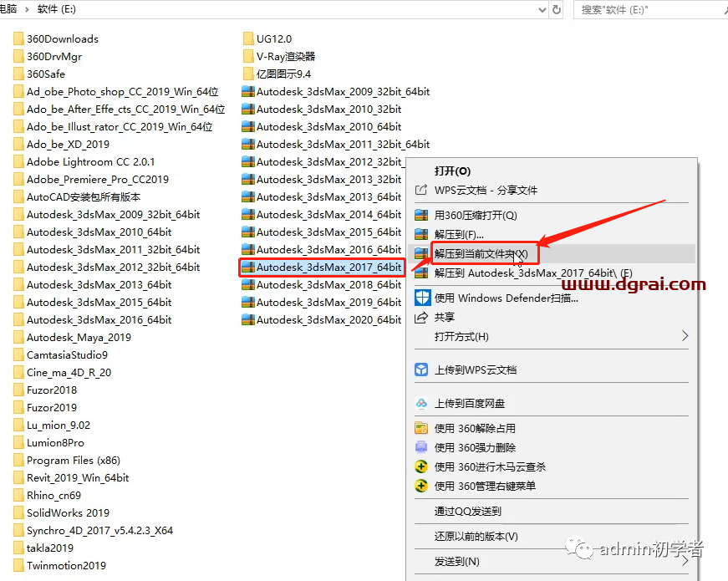Click the 360管理右键菜单 plus icon

[421, 486]
